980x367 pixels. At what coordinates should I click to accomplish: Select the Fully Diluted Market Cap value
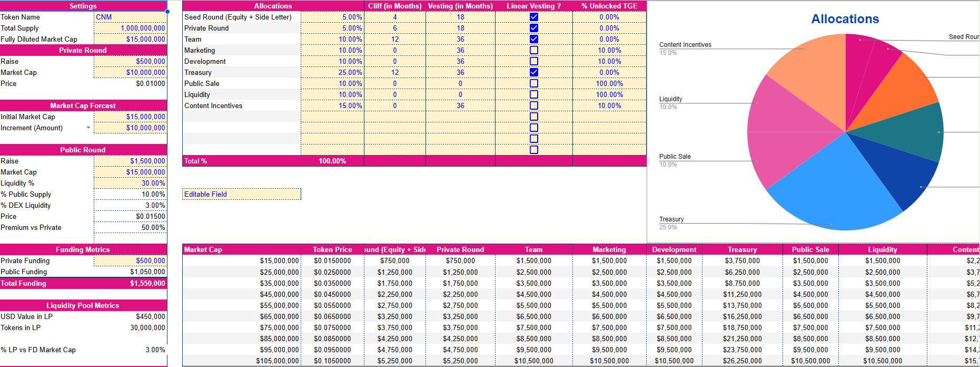click(x=130, y=39)
